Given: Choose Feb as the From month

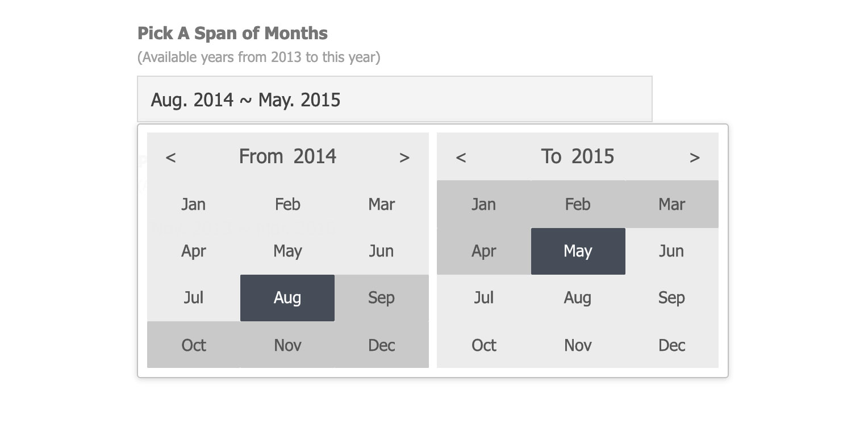Looking at the screenshot, I should point(287,204).
